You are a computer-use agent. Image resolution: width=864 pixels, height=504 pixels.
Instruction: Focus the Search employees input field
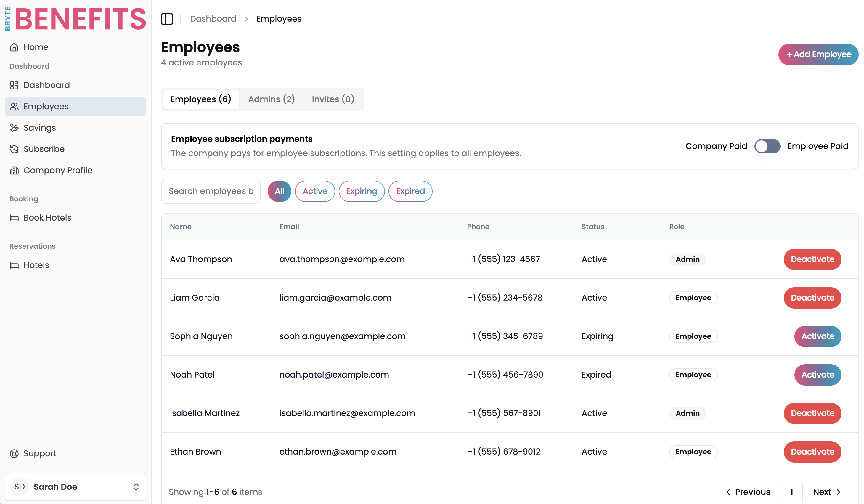211,191
